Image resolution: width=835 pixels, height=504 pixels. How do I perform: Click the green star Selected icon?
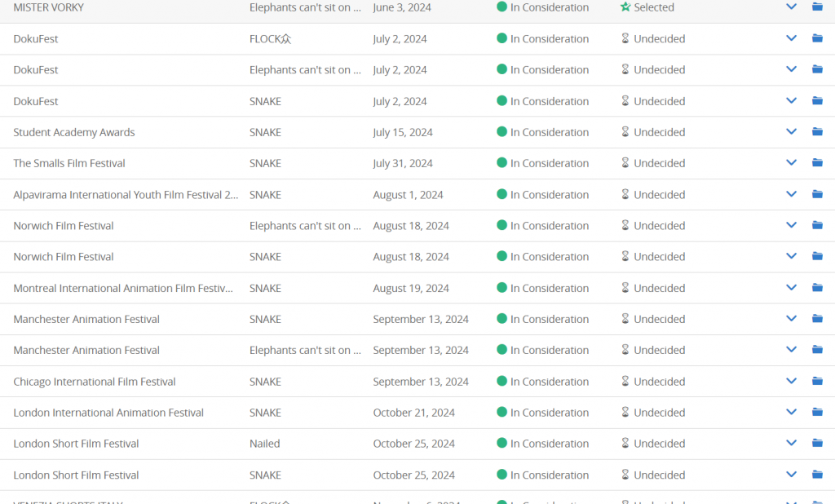tap(625, 7)
